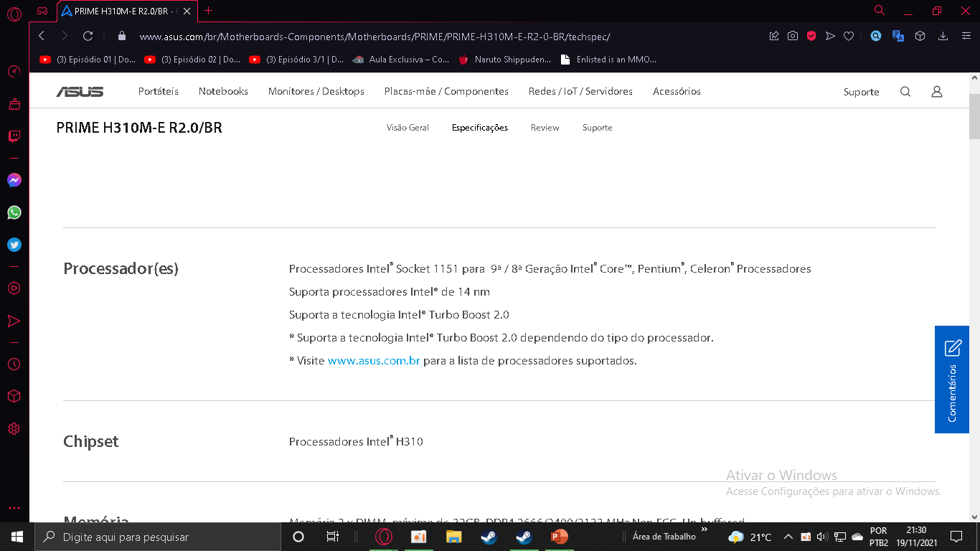Image resolution: width=980 pixels, height=551 pixels.
Task: Click the ASUS logo
Action: [80, 91]
